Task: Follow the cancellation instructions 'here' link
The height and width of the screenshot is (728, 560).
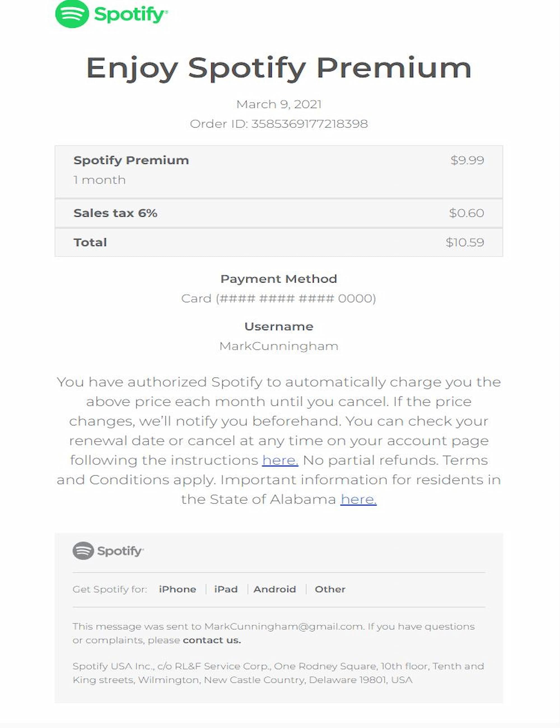Action: click(x=280, y=460)
